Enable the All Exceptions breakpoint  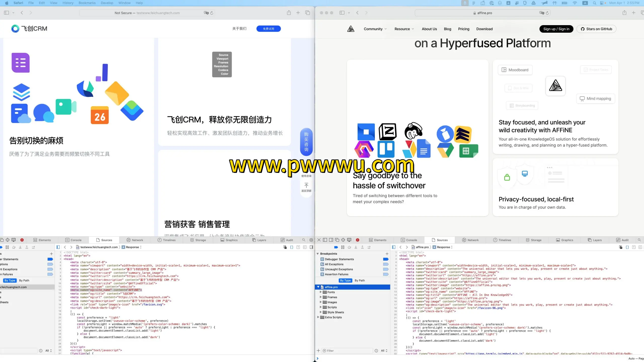coord(386,264)
